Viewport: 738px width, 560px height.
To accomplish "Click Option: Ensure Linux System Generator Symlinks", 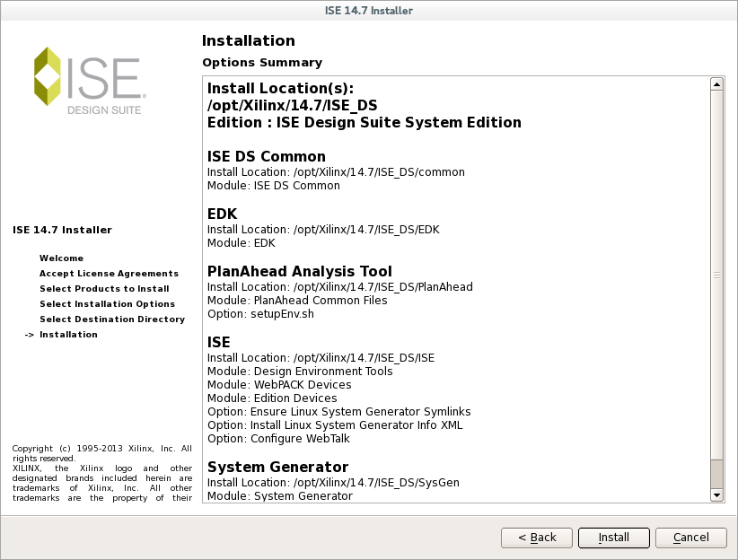I will 338,412.
